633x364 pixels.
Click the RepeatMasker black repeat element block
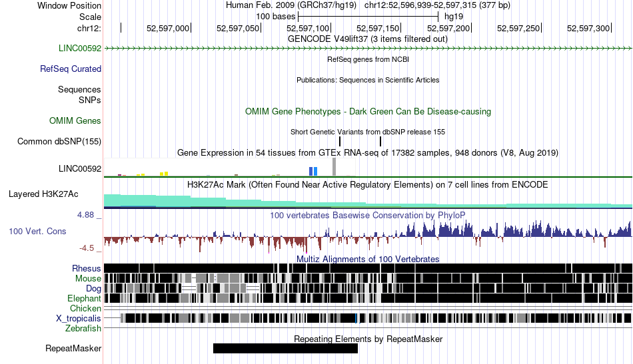coord(285,348)
